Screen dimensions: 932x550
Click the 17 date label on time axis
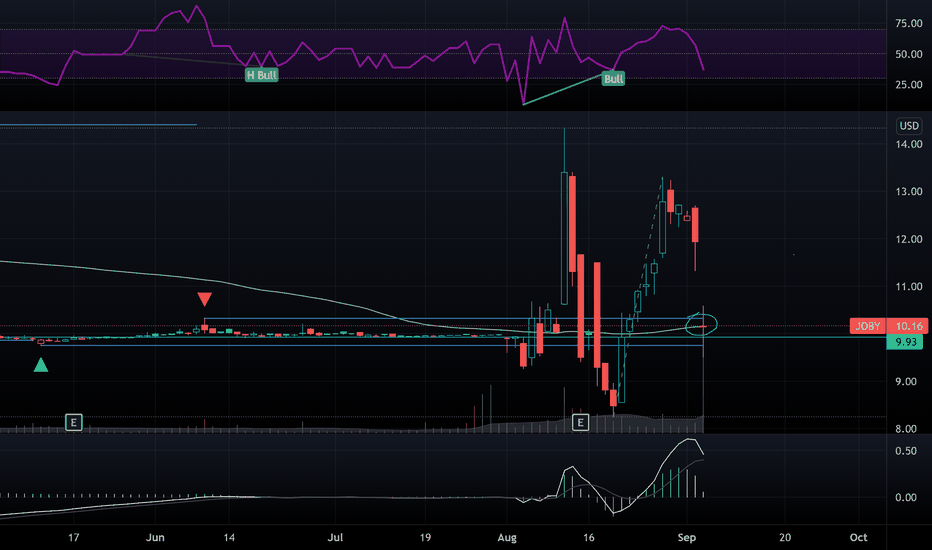(x=73, y=538)
